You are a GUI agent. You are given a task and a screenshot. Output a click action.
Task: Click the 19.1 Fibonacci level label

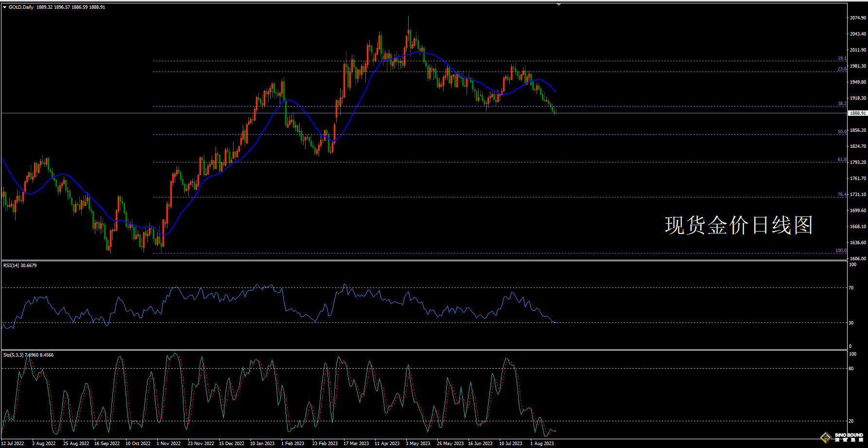(842, 58)
